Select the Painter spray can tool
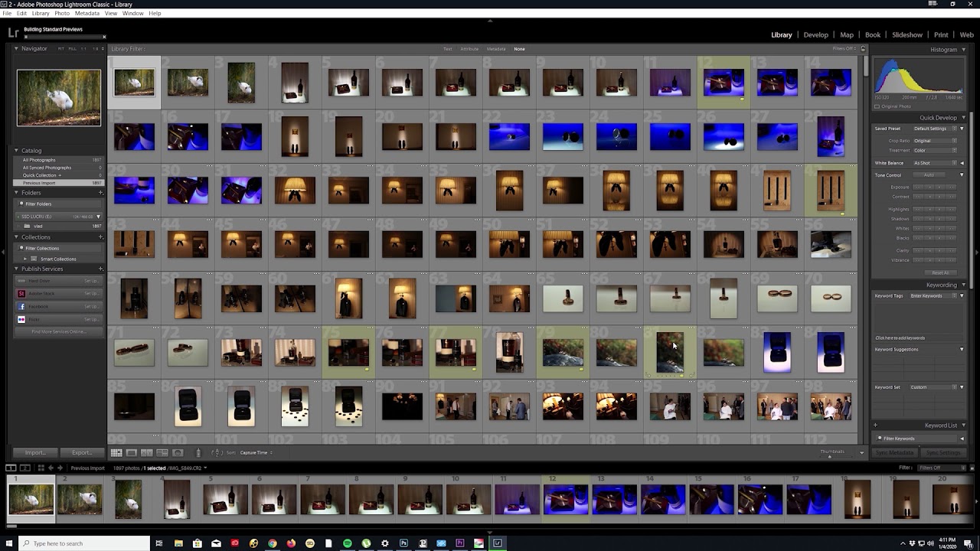This screenshot has width=980, height=551. coord(199,453)
